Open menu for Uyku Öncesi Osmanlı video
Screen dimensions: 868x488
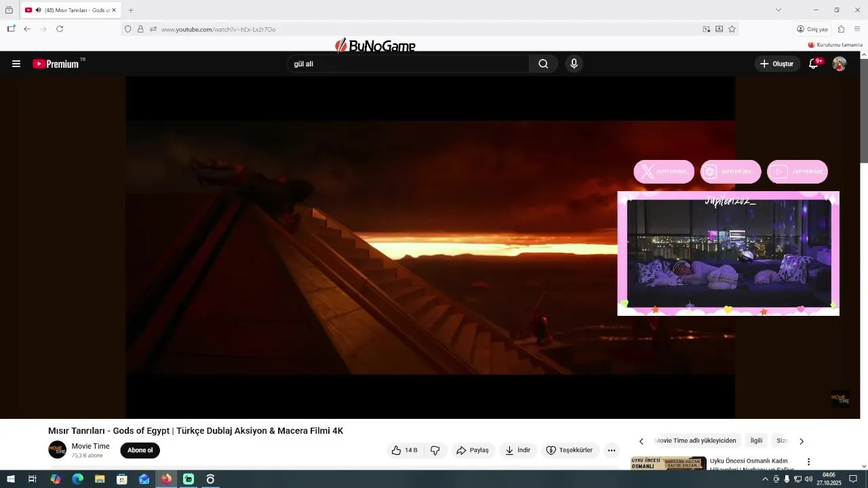coord(808,462)
